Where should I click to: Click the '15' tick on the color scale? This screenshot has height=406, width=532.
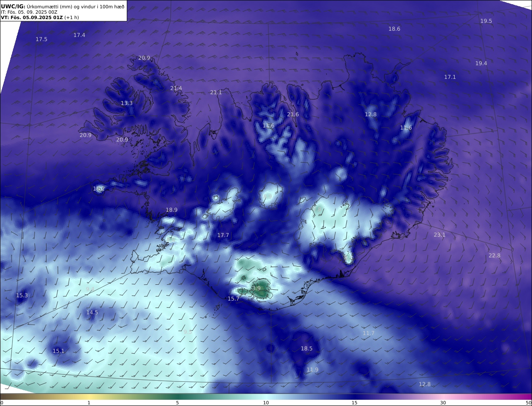tap(355, 403)
